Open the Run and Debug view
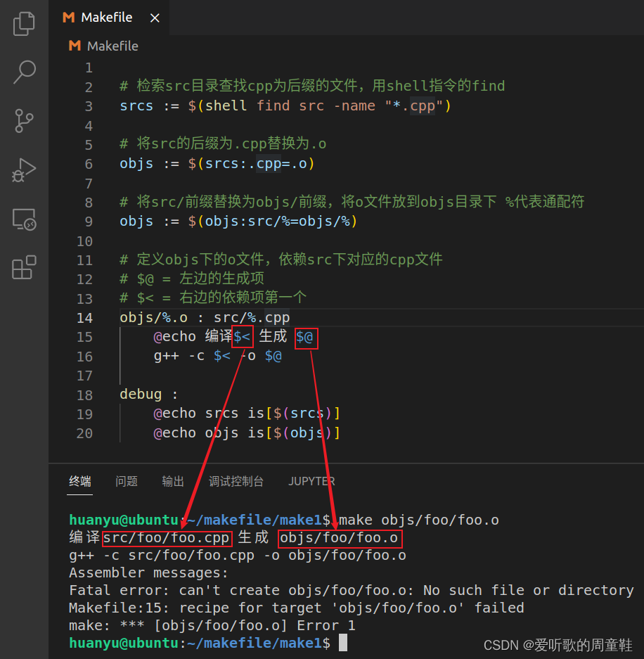 click(24, 170)
